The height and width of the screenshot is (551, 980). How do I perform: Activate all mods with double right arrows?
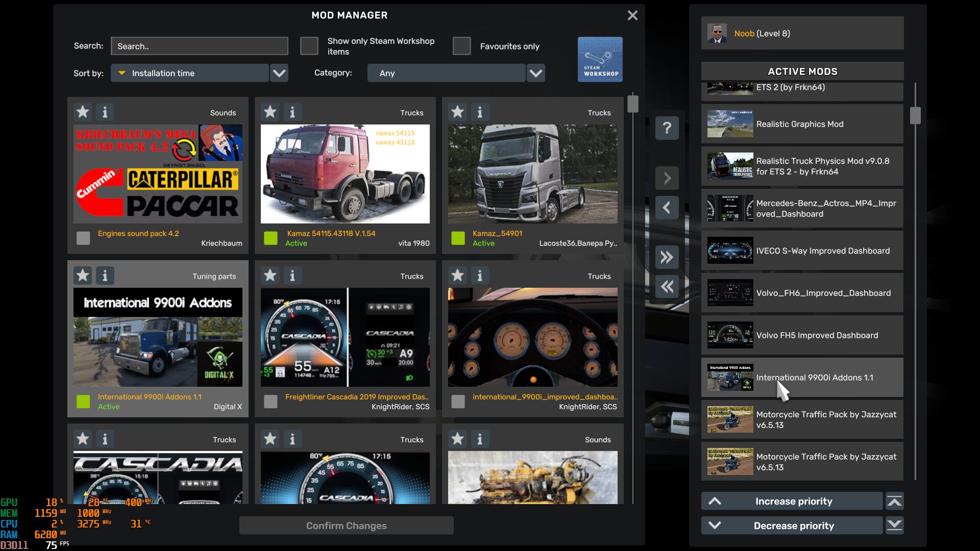point(667,257)
